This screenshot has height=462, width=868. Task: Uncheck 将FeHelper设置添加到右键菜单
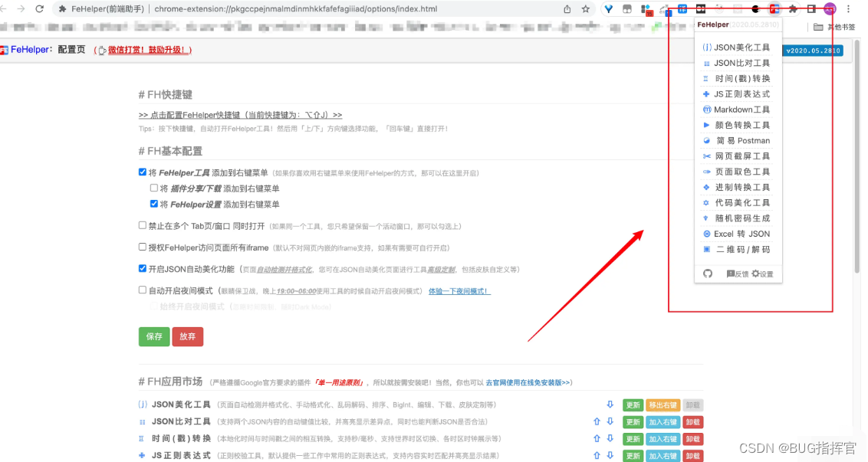click(154, 204)
